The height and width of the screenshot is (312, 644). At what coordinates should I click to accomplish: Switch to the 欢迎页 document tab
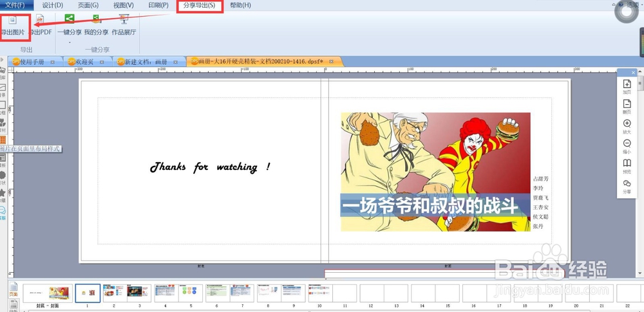click(84, 62)
